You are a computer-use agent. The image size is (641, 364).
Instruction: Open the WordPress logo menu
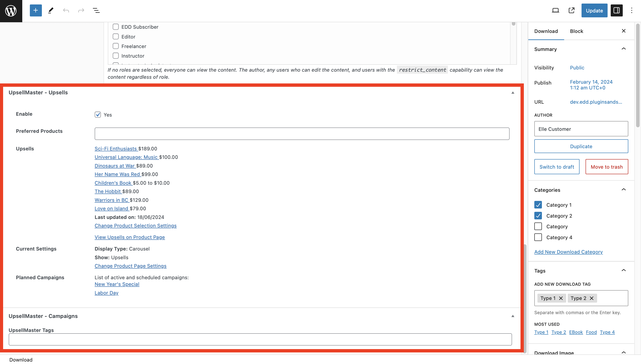click(11, 11)
